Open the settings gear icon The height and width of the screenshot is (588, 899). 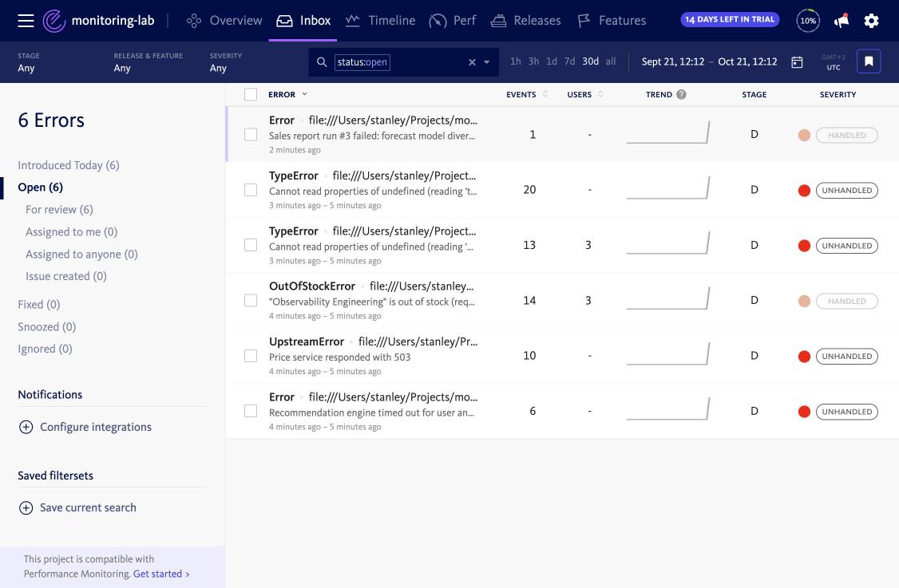pyautogui.click(x=872, y=21)
